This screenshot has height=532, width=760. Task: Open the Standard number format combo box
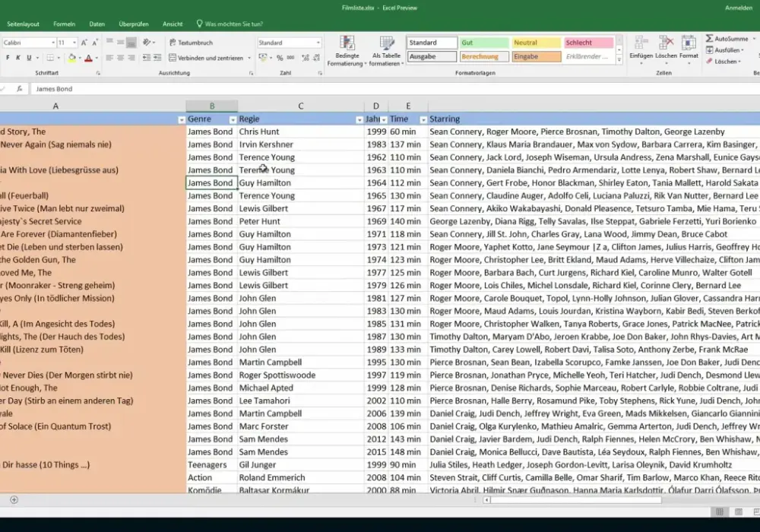(290, 43)
